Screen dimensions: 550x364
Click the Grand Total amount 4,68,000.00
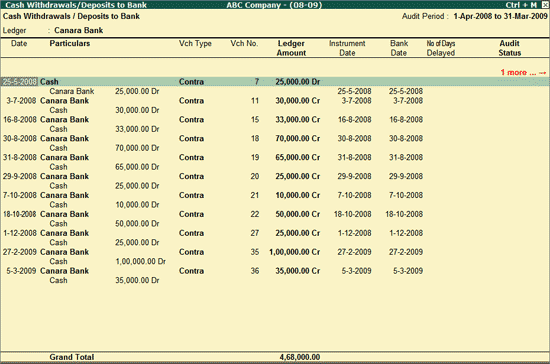click(300, 357)
